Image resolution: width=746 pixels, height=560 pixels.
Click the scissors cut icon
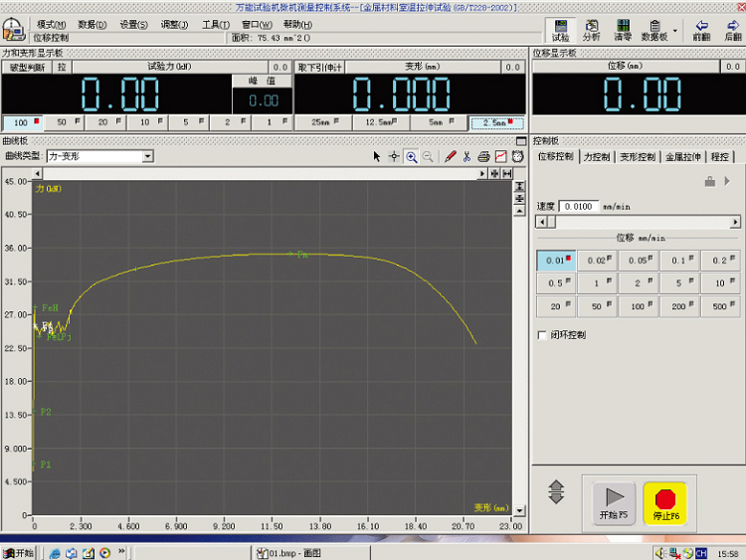coord(466,156)
